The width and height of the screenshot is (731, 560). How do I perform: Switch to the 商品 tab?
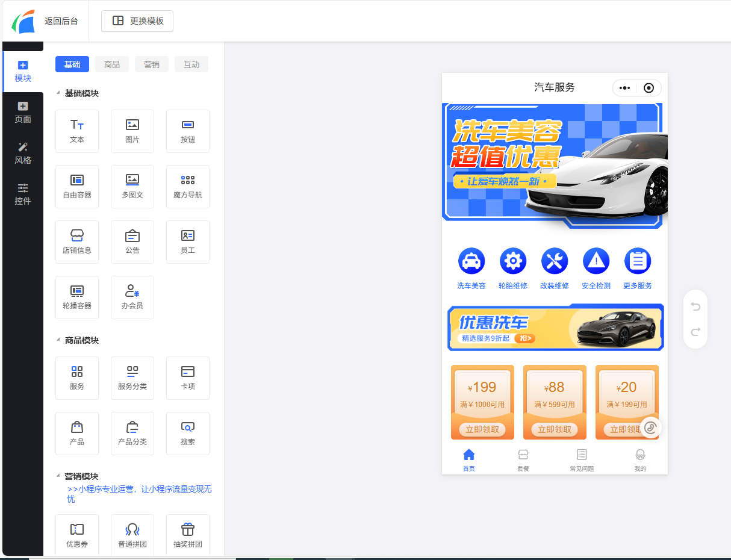112,64
